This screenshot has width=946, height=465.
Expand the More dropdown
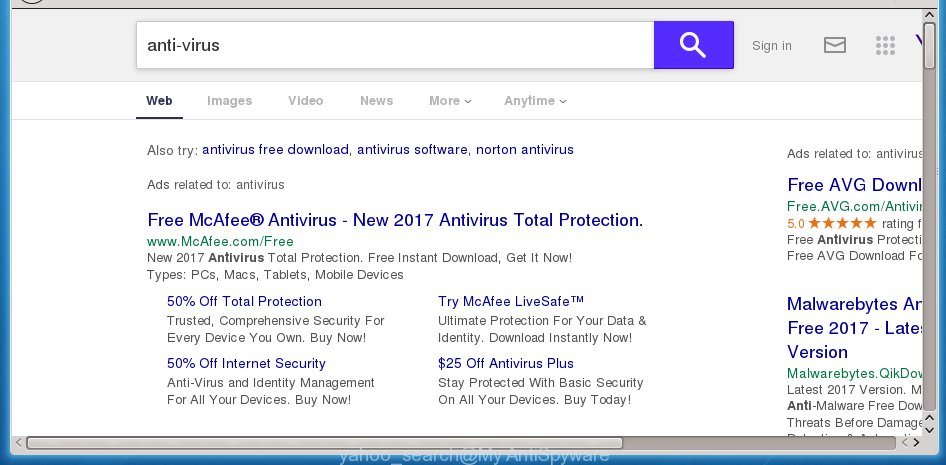(450, 101)
